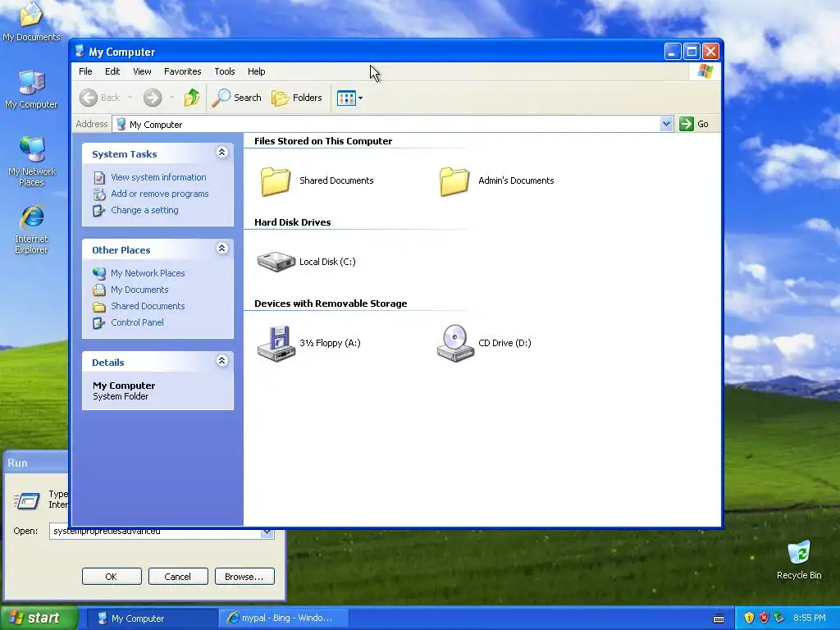The image size is (840, 630).
Task: Select Internet Explorer desktop icon
Action: point(32,230)
